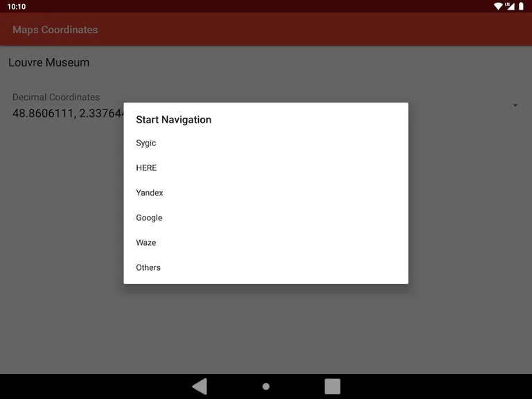Tap the battery icon in status bar
This screenshot has width=532, height=399.
521,6
